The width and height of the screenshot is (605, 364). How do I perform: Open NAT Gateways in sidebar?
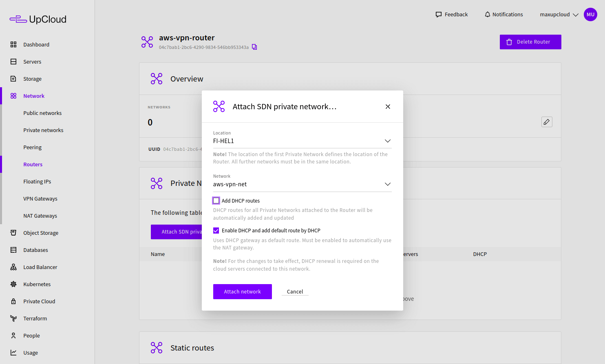coord(40,216)
